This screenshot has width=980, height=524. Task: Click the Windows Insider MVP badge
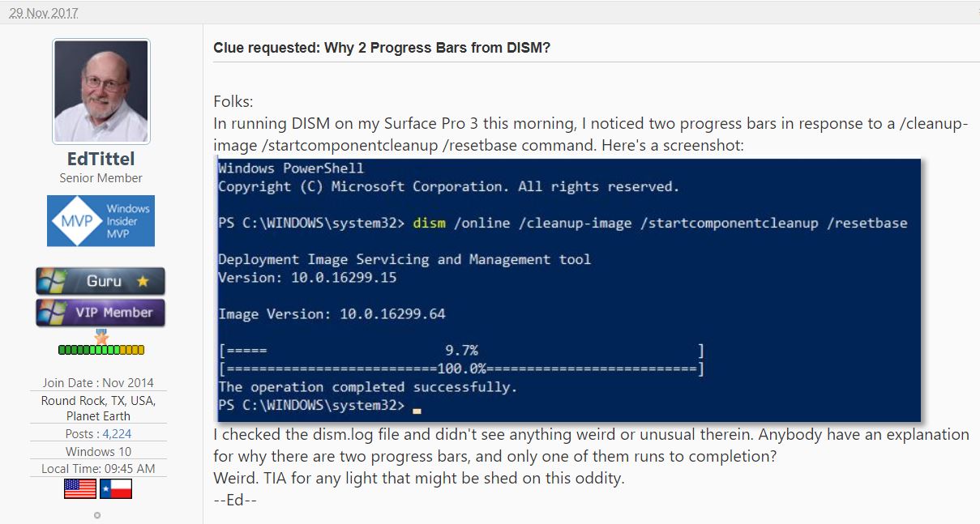[100, 220]
